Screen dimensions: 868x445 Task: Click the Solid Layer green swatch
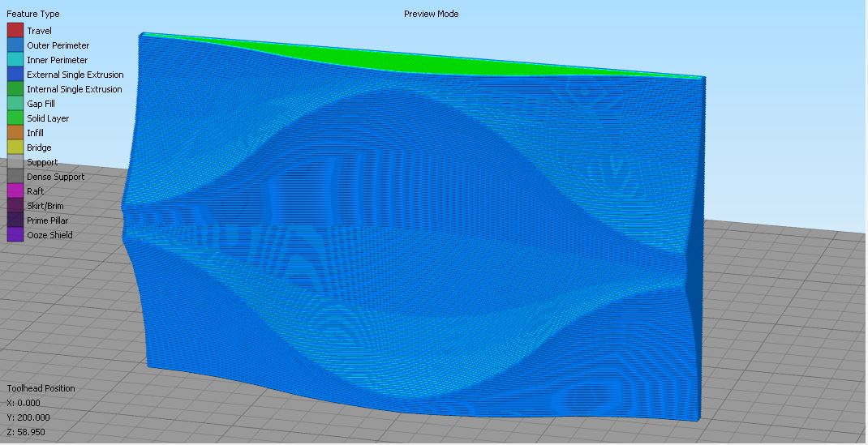coord(15,118)
